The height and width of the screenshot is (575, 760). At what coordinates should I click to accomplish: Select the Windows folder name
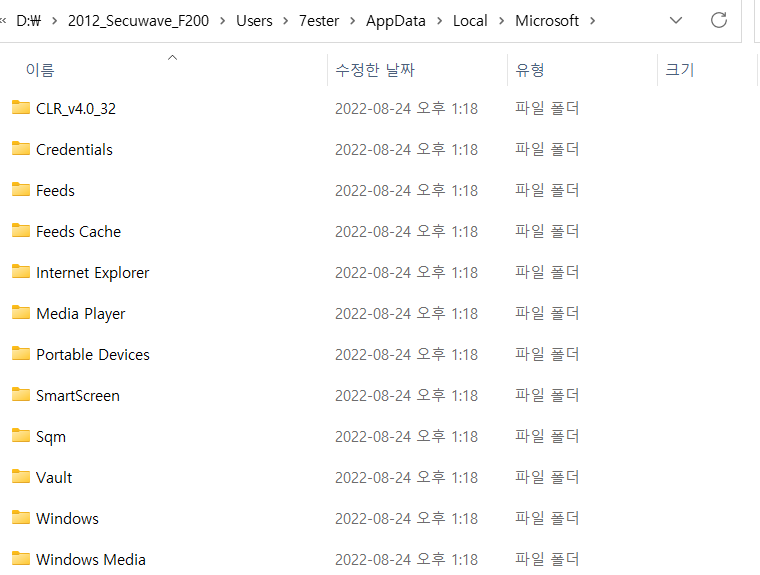(67, 519)
